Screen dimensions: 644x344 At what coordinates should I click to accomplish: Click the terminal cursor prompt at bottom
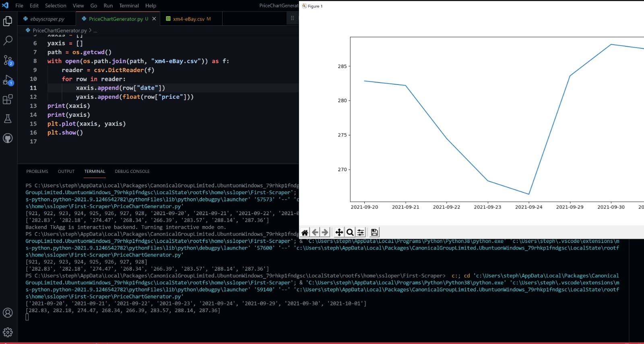click(27, 317)
